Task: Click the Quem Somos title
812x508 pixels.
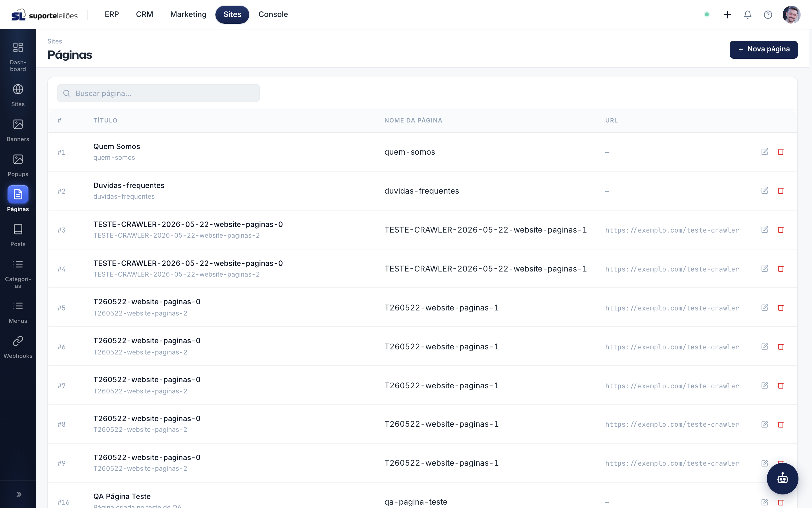Action: click(x=116, y=146)
